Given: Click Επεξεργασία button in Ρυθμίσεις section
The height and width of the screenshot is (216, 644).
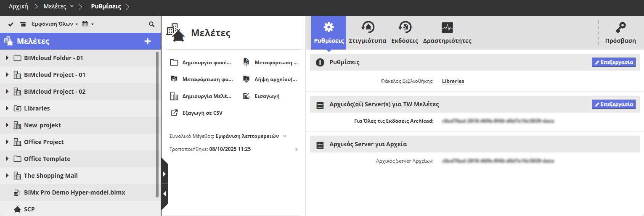Looking at the screenshot, I should click(x=613, y=62).
